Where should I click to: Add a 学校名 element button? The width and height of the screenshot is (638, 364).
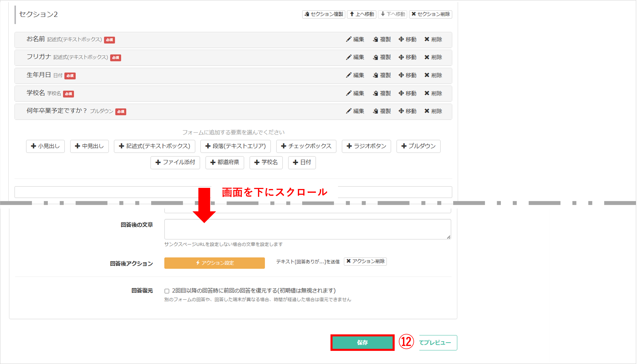pyautogui.click(x=266, y=163)
